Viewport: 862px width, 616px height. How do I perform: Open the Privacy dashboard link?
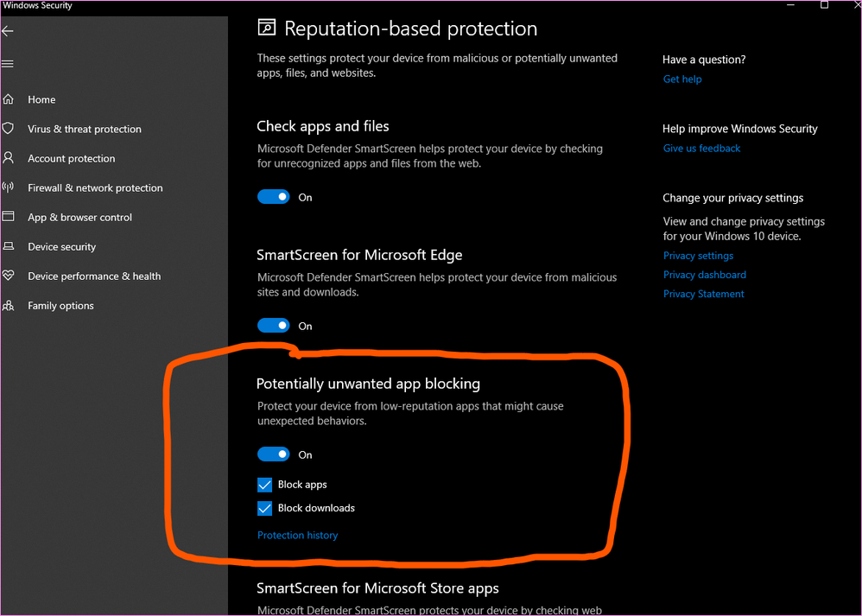pyautogui.click(x=704, y=275)
